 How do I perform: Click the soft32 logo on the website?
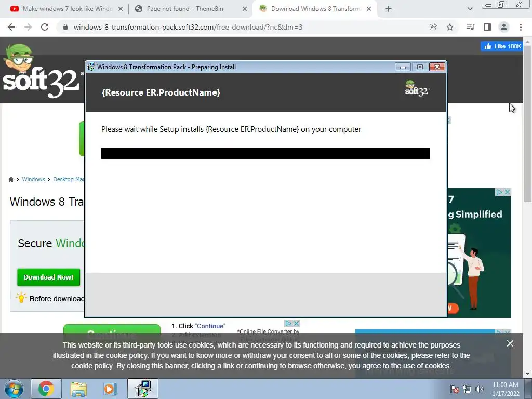coord(42,72)
